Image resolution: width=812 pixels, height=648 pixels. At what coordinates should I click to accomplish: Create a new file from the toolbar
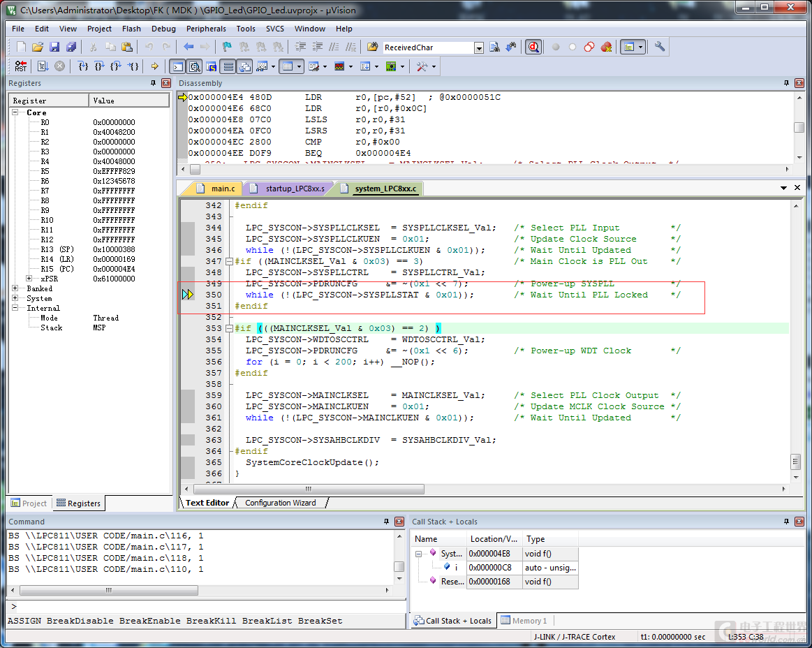click(21, 47)
